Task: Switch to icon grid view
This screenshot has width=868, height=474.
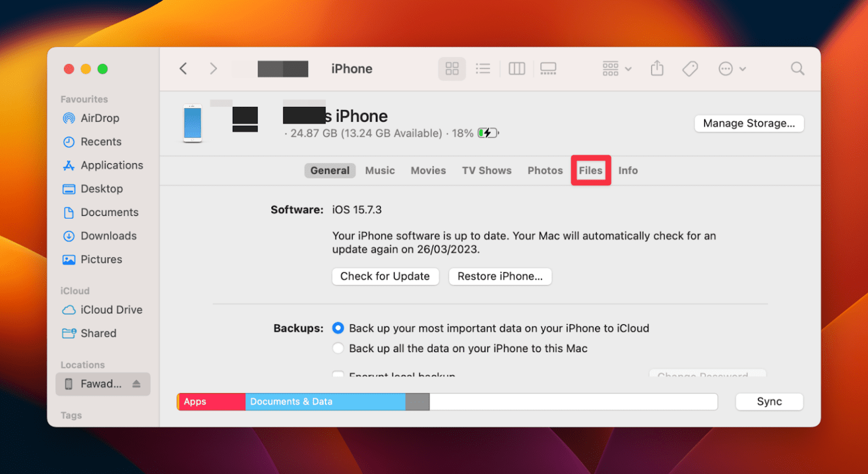Action: pos(452,69)
